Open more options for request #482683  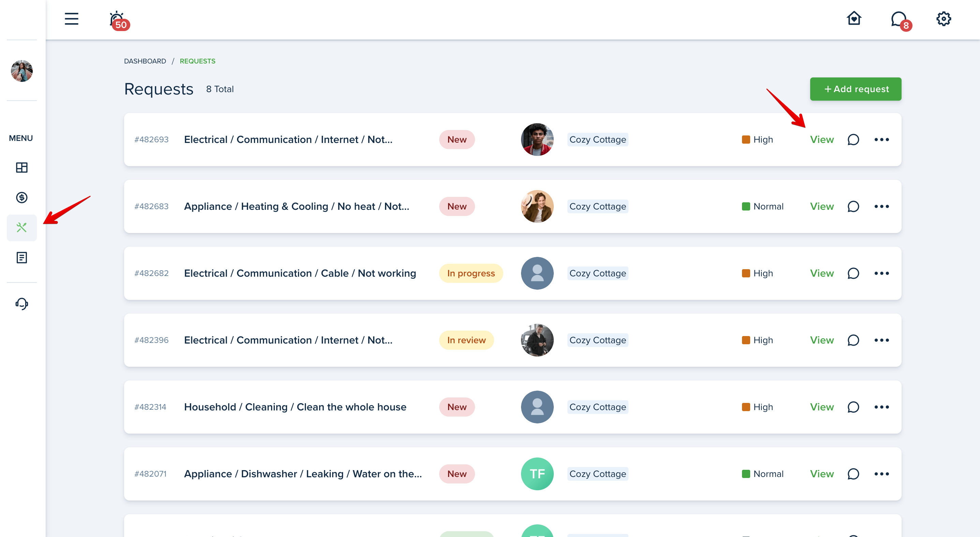click(x=881, y=207)
